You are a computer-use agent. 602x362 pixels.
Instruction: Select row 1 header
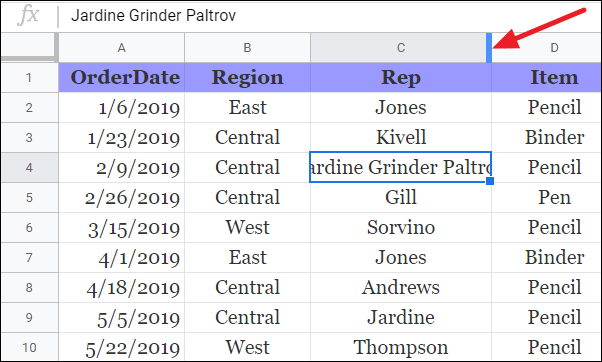click(x=30, y=78)
